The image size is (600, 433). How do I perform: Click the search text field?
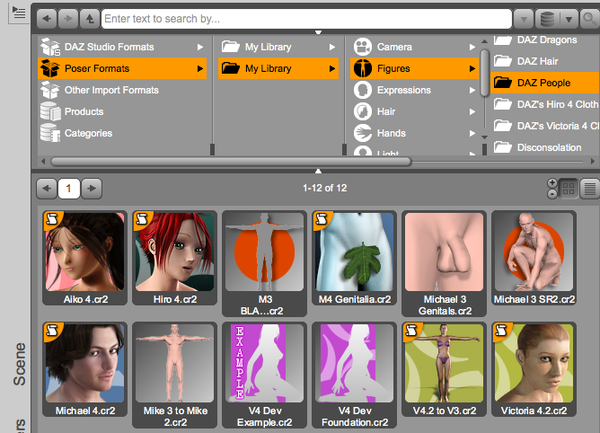coord(306,19)
